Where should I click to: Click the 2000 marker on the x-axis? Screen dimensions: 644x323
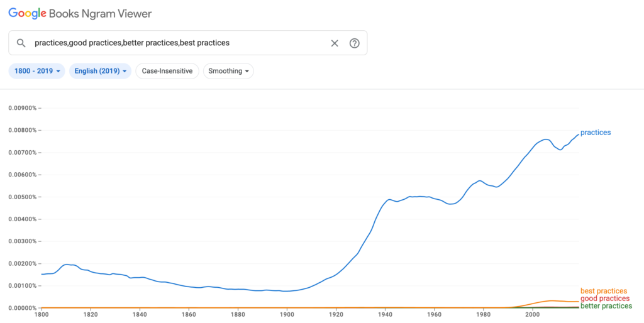532,315
